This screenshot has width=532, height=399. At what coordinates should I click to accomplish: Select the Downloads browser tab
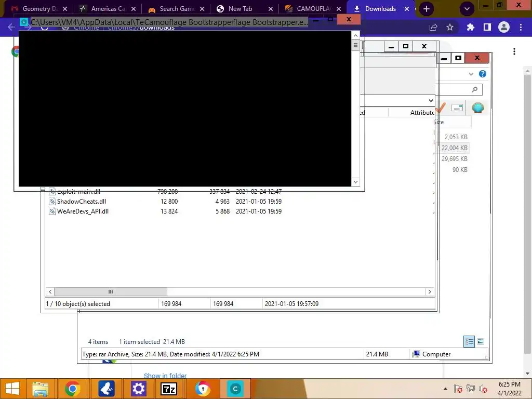pos(380,9)
